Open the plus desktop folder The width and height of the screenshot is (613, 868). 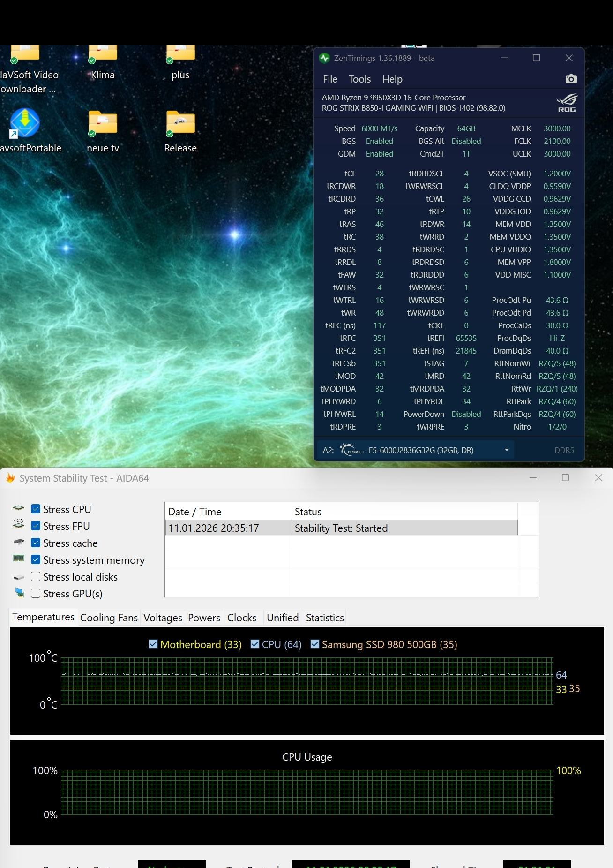point(180,62)
